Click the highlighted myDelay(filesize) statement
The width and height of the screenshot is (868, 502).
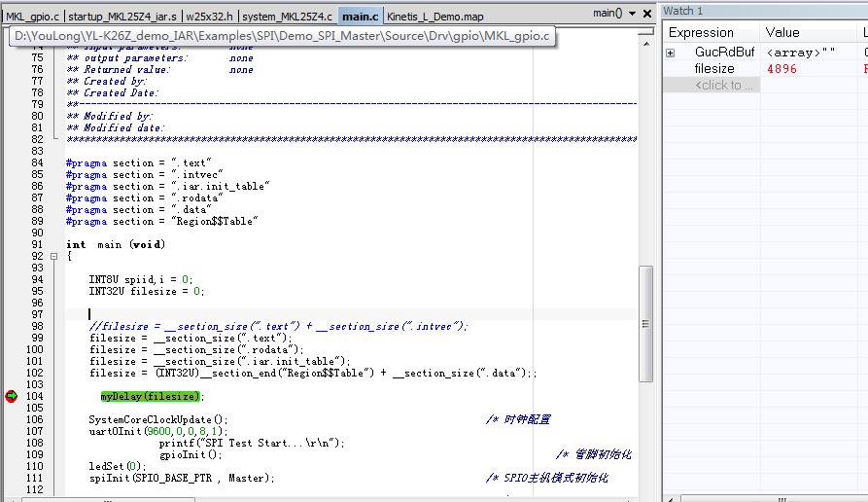(x=151, y=396)
